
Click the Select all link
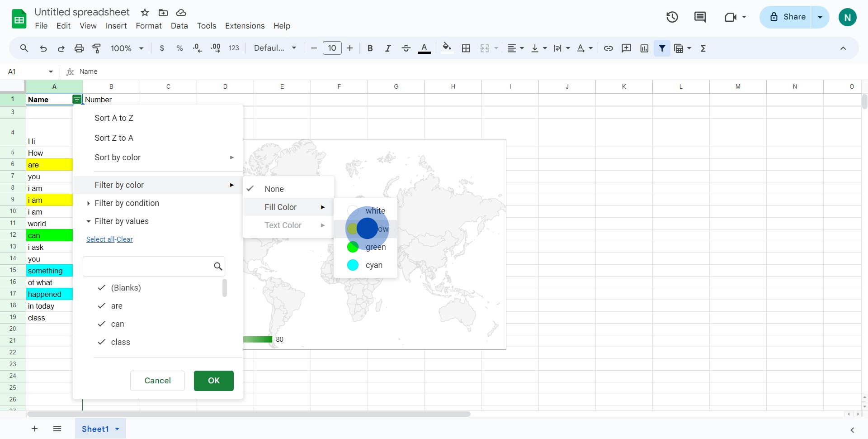click(100, 239)
